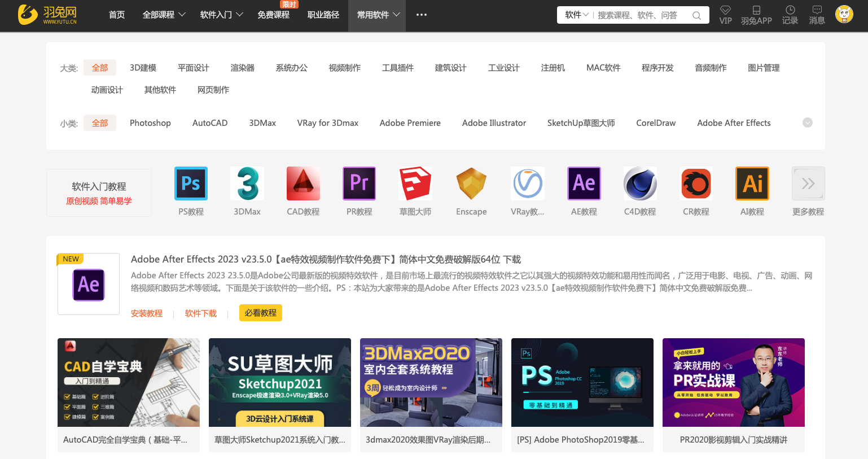Open the more navigation dots menu

tap(422, 15)
